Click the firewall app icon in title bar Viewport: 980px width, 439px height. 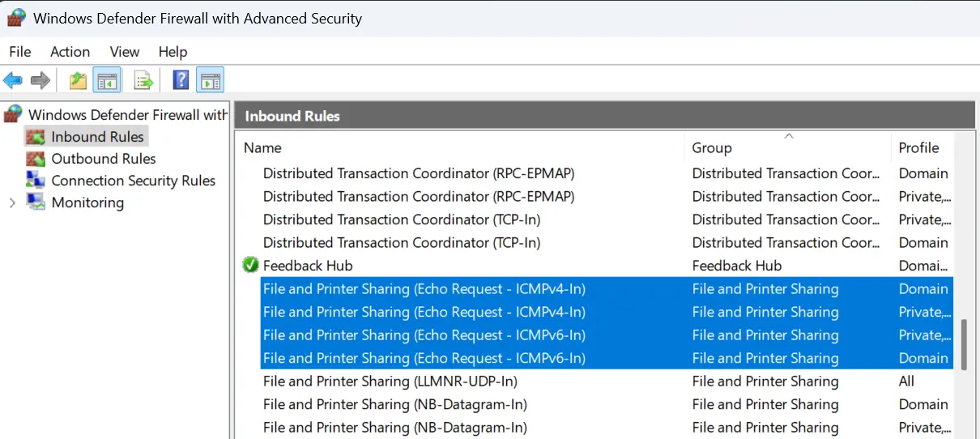pos(16,18)
